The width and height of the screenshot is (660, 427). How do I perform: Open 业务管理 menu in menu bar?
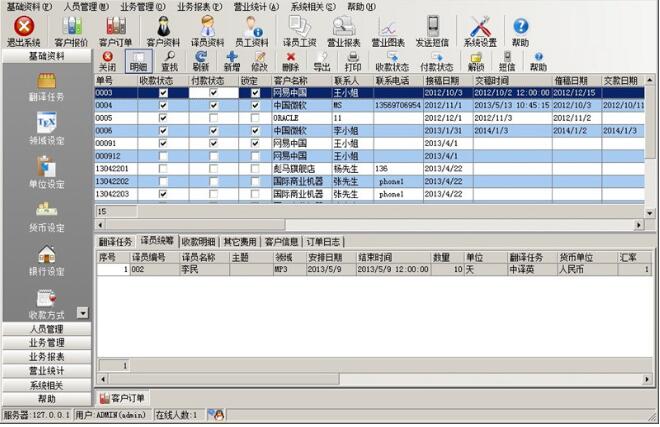pos(143,7)
